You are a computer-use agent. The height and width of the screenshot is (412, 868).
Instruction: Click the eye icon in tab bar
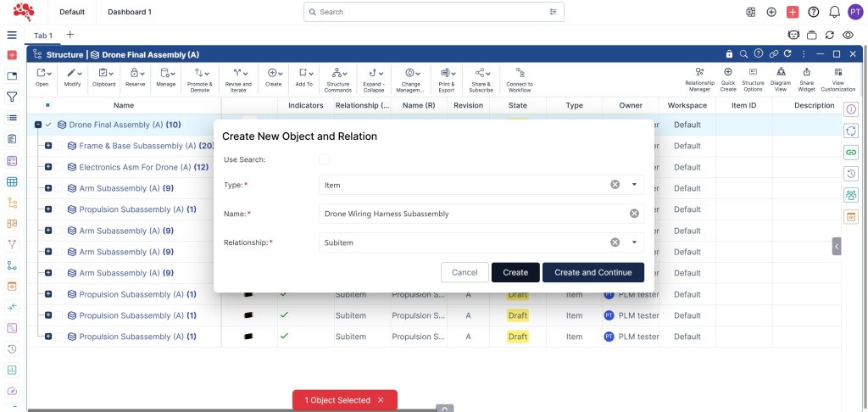point(848,35)
